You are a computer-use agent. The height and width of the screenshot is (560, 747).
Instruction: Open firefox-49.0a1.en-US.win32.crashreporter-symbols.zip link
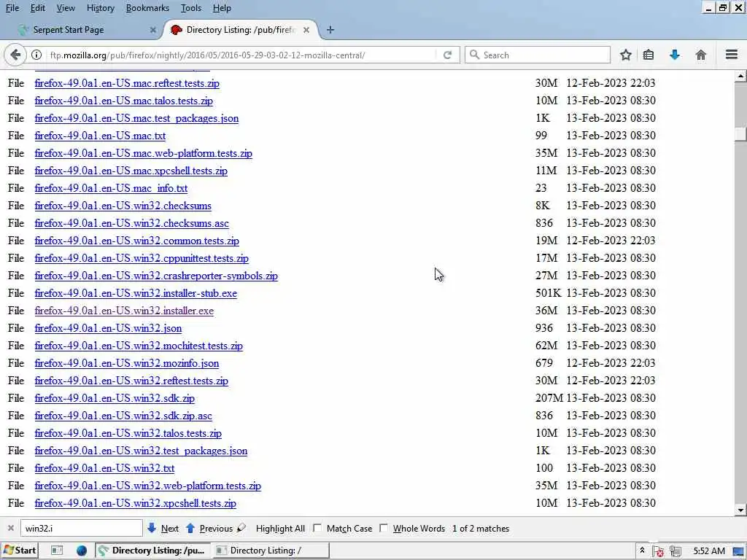click(x=156, y=276)
